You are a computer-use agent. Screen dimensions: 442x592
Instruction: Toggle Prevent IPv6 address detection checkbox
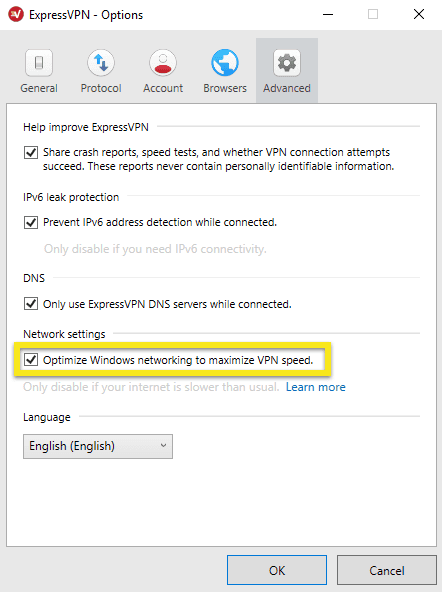point(31,222)
